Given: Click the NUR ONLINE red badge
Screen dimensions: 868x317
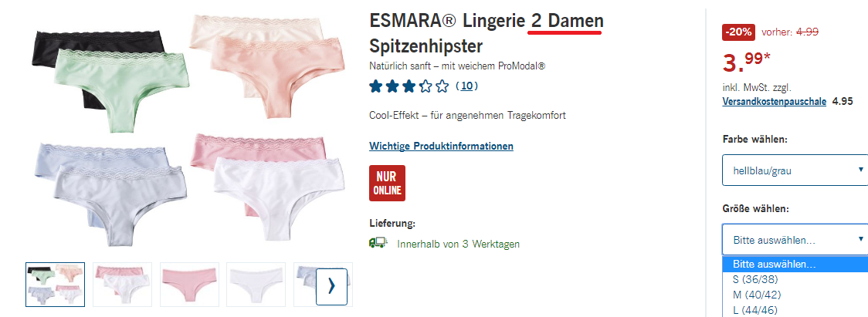Looking at the screenshot, I should [x=387, y=183].
